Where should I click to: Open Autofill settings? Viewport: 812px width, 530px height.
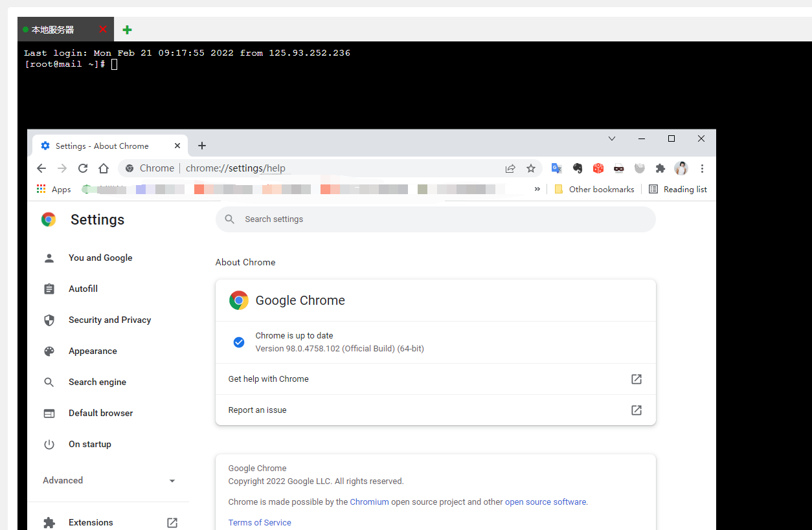pos(83,289)
